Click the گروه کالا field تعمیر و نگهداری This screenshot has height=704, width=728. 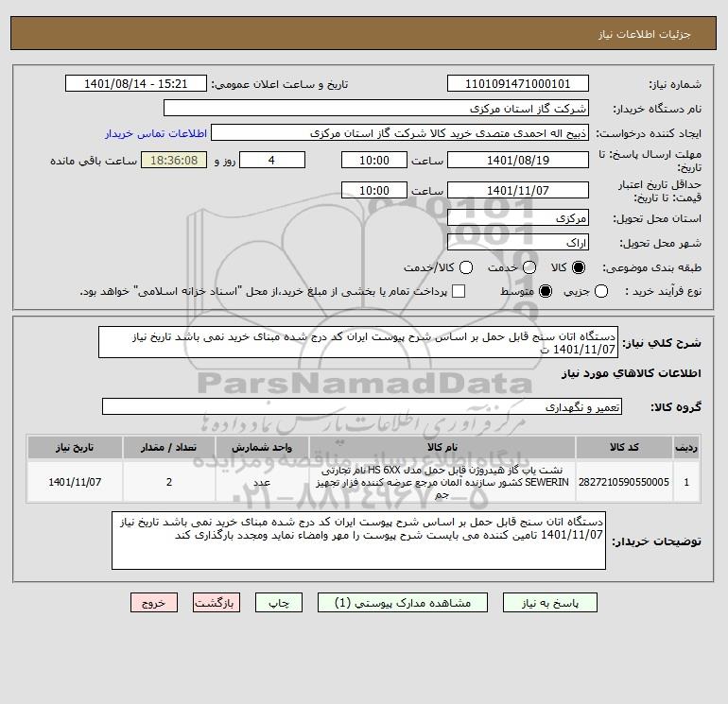click(x=362, y=407)
